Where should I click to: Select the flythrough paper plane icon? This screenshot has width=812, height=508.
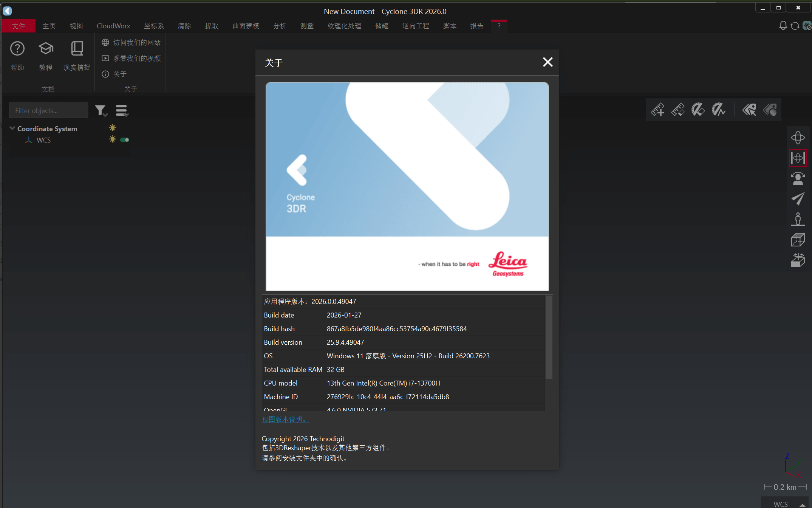coord(798,199)
